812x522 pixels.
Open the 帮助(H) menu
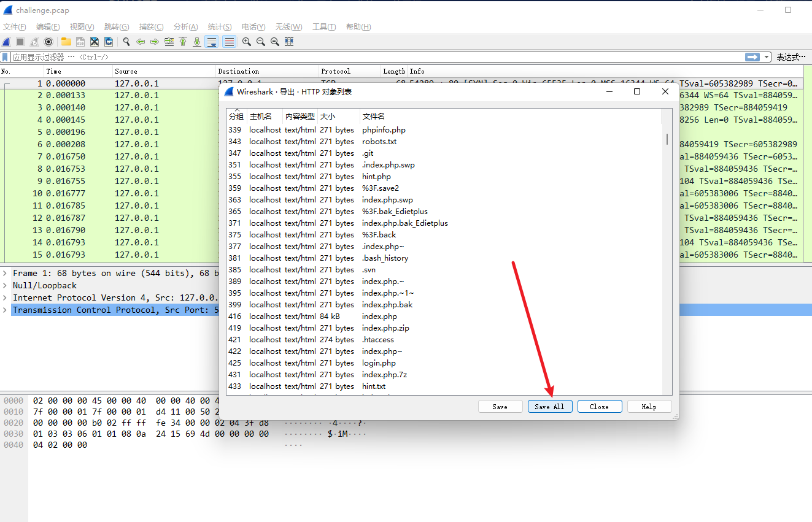coord(358,27)
